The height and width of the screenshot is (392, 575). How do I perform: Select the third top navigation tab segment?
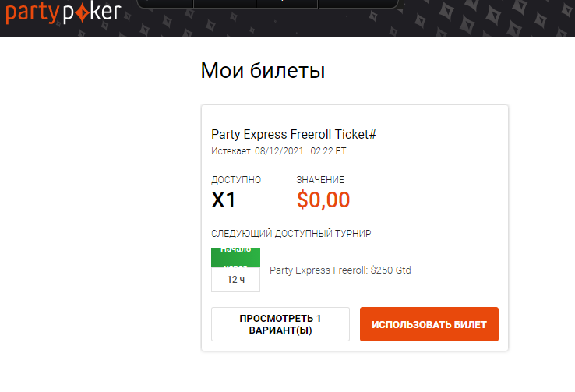coord(287,4)
